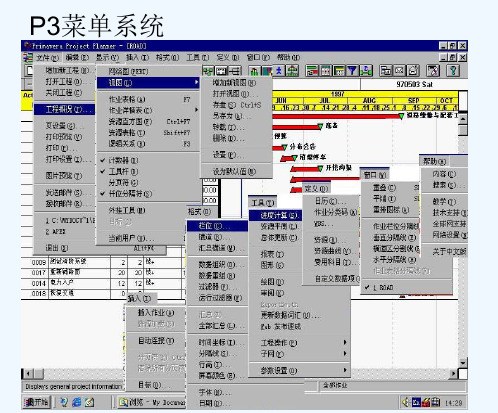The width and height of the screenshot is (498, 413).
Task: Expand the 工程操作 submenu arrow
Action: (x=345, y=342)
